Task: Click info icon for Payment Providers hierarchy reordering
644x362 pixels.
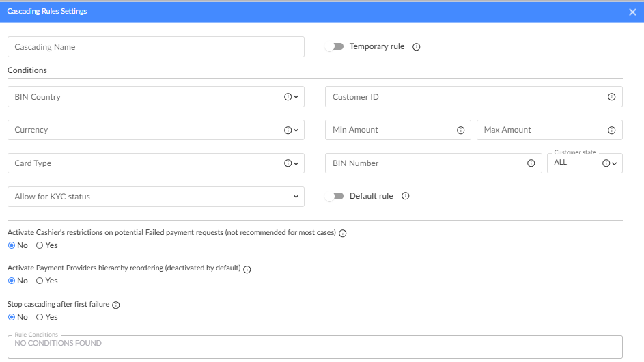Action: (x=247, y=269)
